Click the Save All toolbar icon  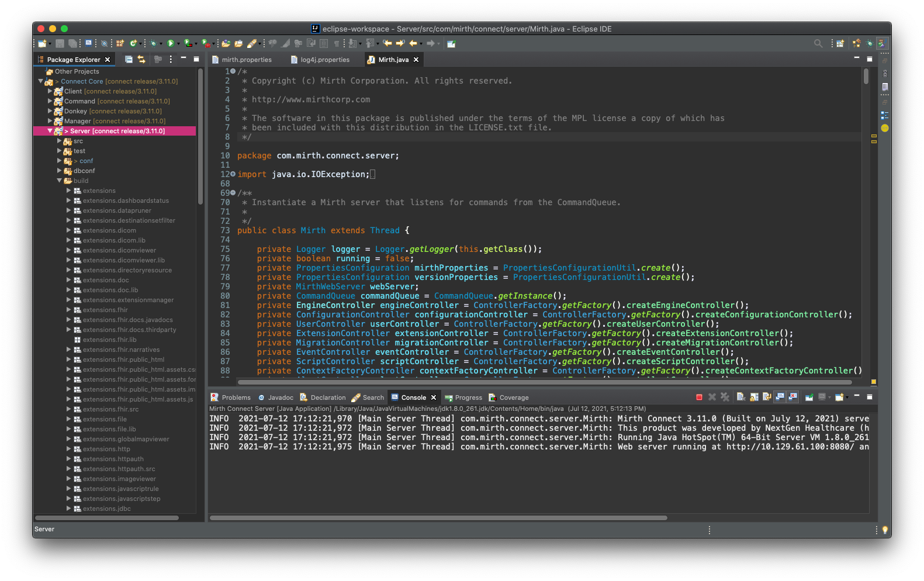tap(72, 43)
